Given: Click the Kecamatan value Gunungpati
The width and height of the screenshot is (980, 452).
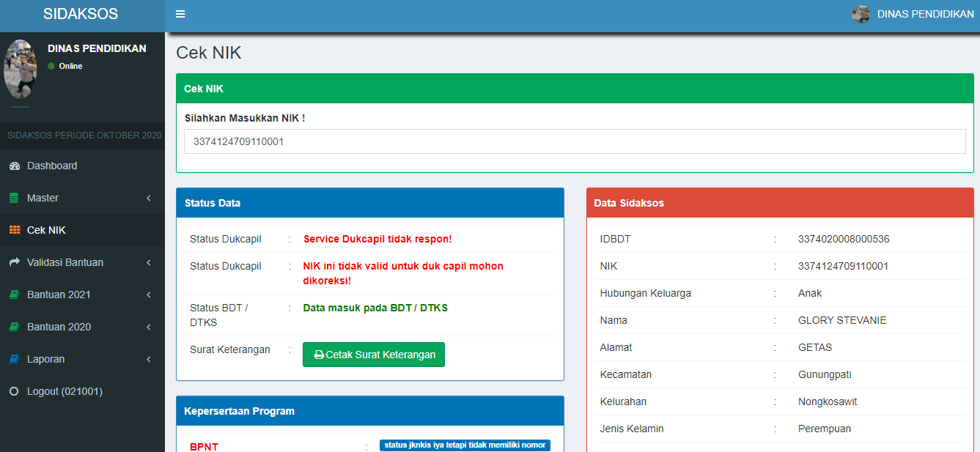Looking at the screenshot, I should [x=825, y=374].
